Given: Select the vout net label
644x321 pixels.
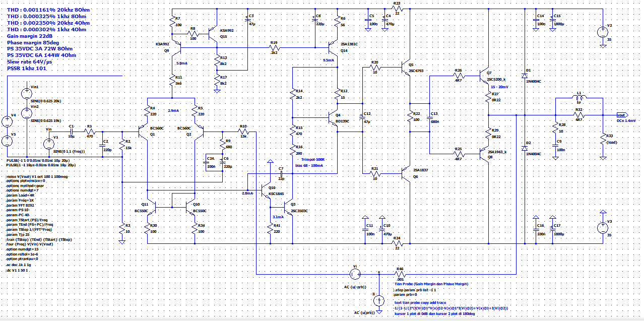Looking at the screenshot, I should (x=621, y=115).
